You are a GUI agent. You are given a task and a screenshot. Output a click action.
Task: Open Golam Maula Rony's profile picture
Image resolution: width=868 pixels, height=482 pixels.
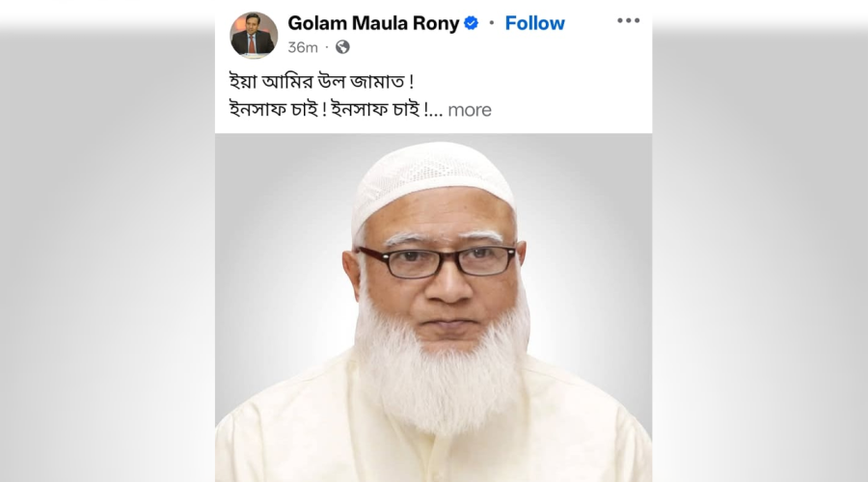click(254, 35)
